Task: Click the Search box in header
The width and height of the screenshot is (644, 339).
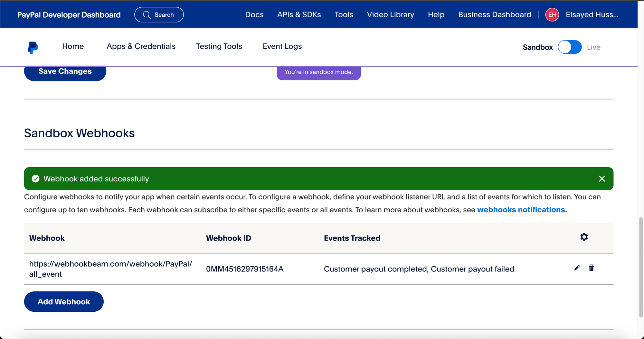Action: 159,15
